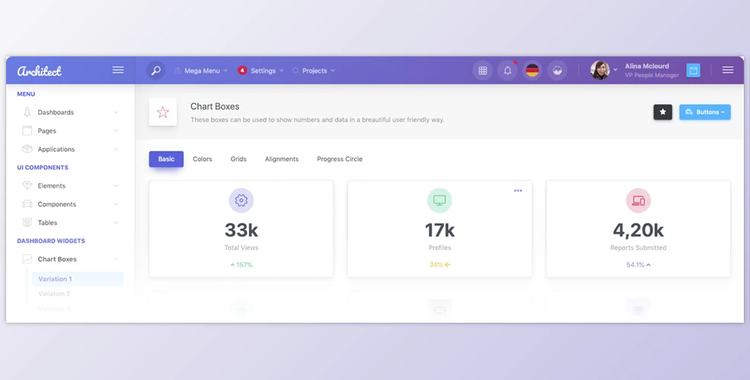Open three-dots menu on Profiles card
Screen dimensions: 750x380
coord(518,190)
